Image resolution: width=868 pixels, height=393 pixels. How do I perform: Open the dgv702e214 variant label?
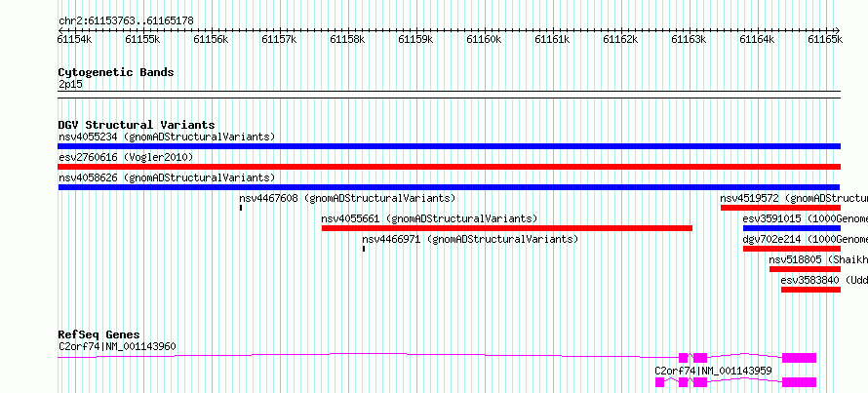pos(806,240)
